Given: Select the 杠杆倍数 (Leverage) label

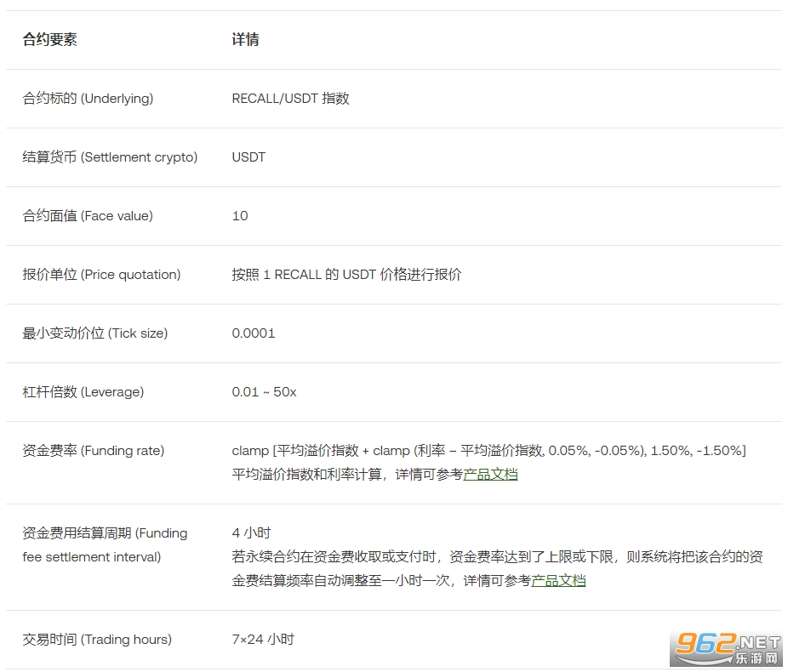Looking at the screenshot, I should [x=83, y=392].
